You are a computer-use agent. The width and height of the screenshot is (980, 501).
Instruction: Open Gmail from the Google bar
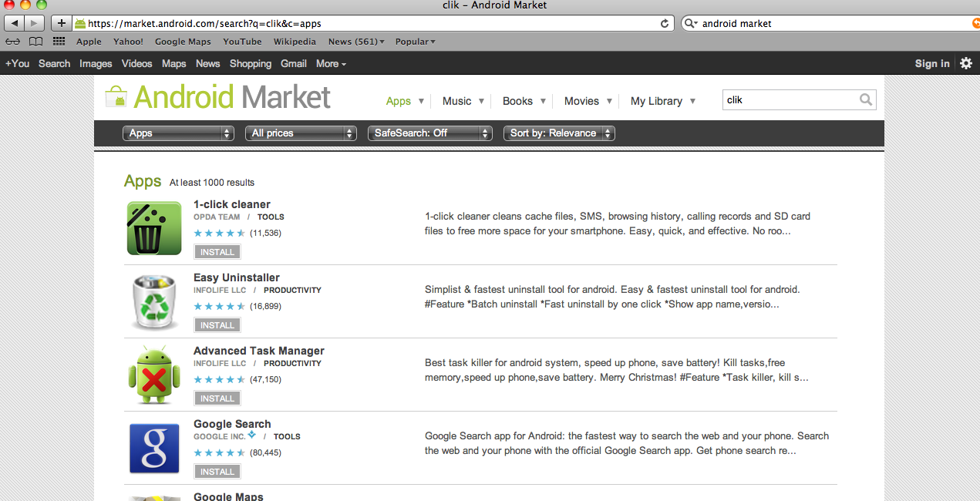294,63
